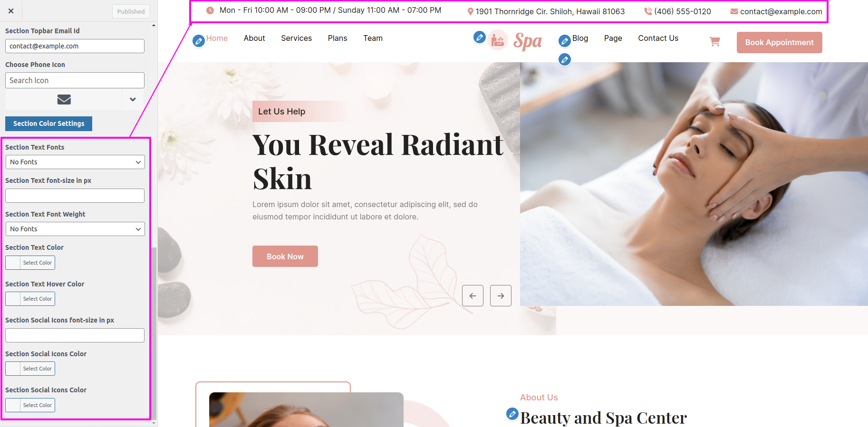Screen dimensions: 868x427
Task: Click the Book Appointment button
Action: click(779, 42)
